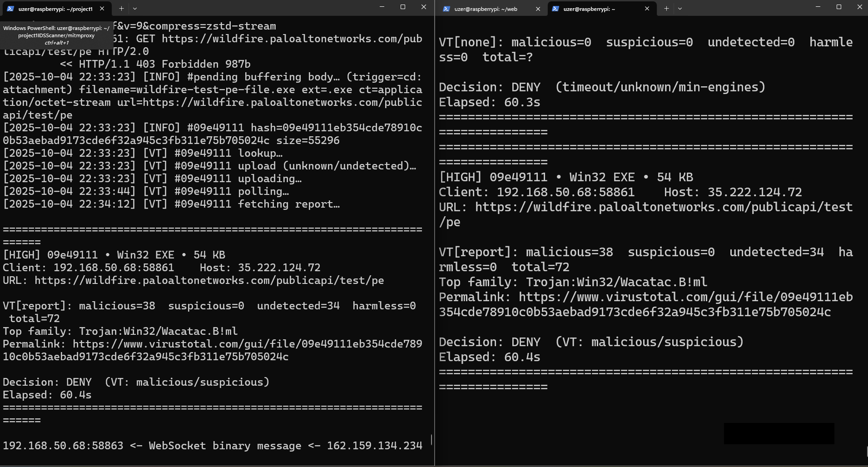Open a new tab in the right terminal window
This screenshot has width=868, height=467.
tap(666, 9)
